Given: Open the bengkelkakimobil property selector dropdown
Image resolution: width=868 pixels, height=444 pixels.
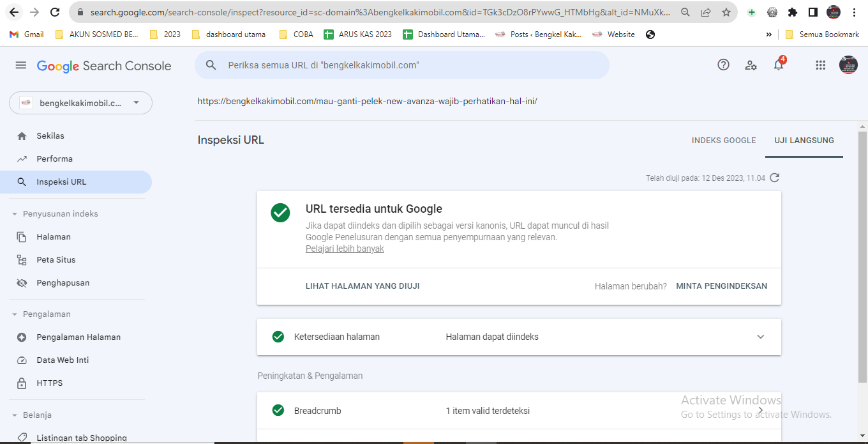Looking at the screenshot, I should tap(80, 103).
